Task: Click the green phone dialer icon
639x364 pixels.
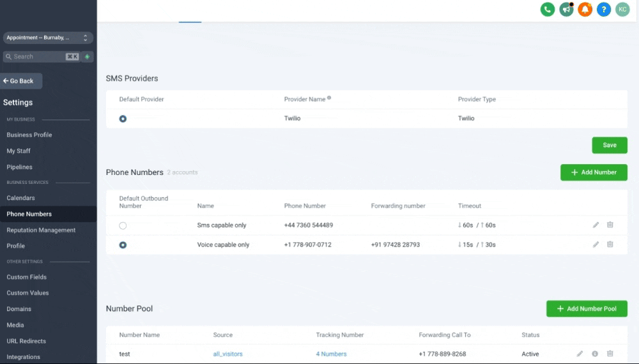Action: (548, 10)
